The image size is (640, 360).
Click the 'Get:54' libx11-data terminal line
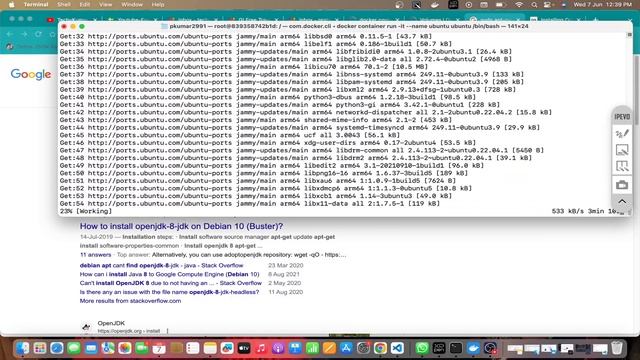pyautogui.click(x=250, y=203)
